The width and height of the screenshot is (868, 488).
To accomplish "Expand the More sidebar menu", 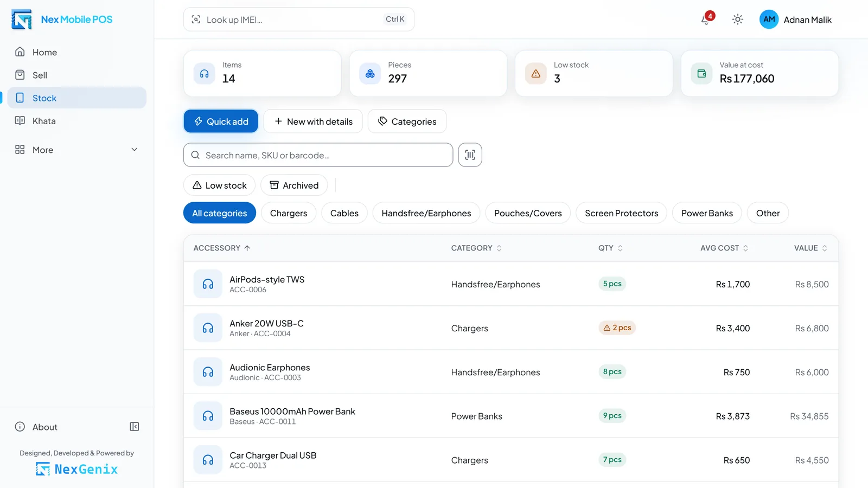I will 76,150.
